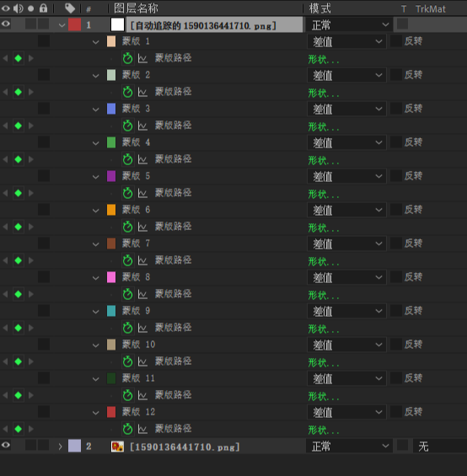Collapse layer 1 properties
The height and width of the screenshot is (476, 467).
[62, 25]
